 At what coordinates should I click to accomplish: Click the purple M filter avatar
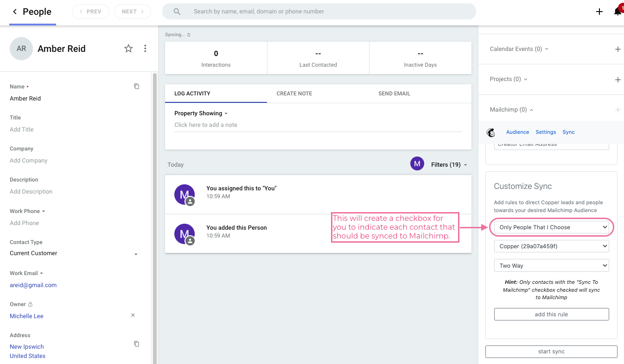(x=417, y=163)
